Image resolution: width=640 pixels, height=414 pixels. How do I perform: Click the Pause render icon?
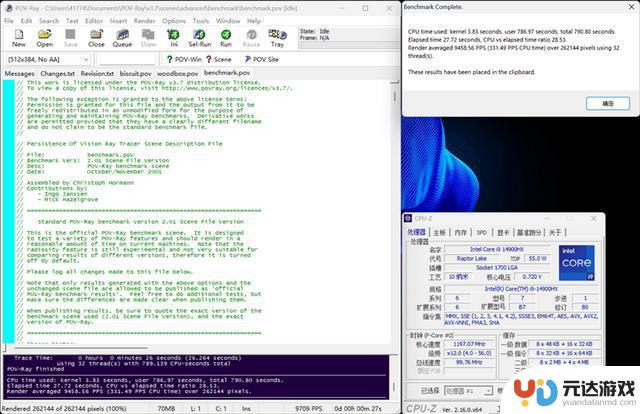pyautogui.click(x=251, y=38)
